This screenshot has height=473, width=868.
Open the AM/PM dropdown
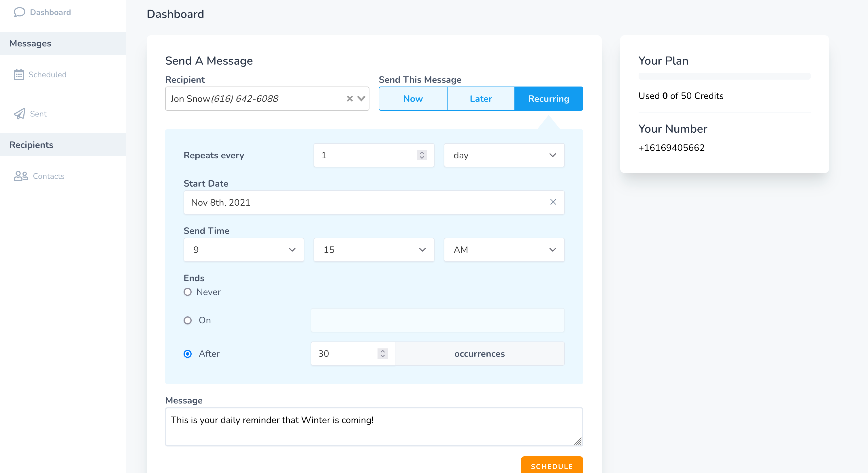[504, 250]
